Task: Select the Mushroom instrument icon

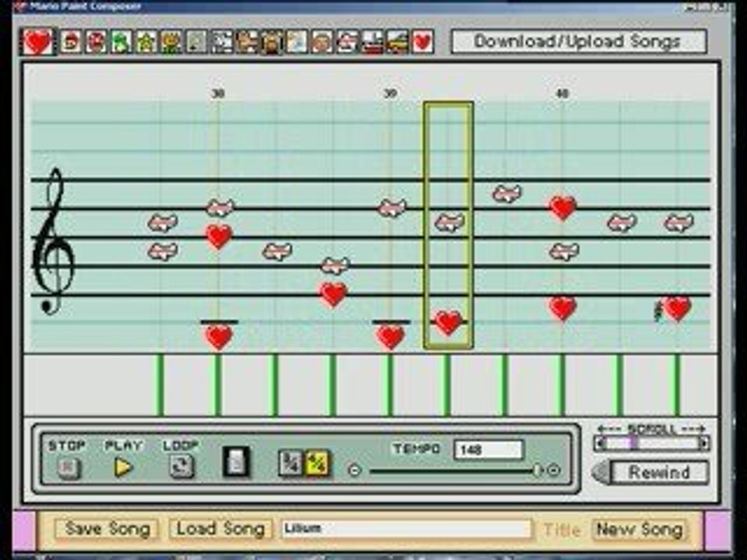Action: click(96, 42)
